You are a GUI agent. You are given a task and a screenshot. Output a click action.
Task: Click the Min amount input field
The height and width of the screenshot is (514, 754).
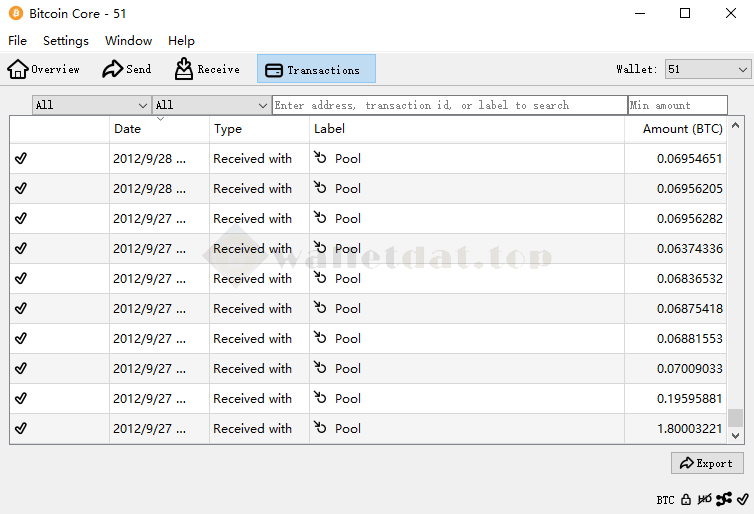pos(677,105)
